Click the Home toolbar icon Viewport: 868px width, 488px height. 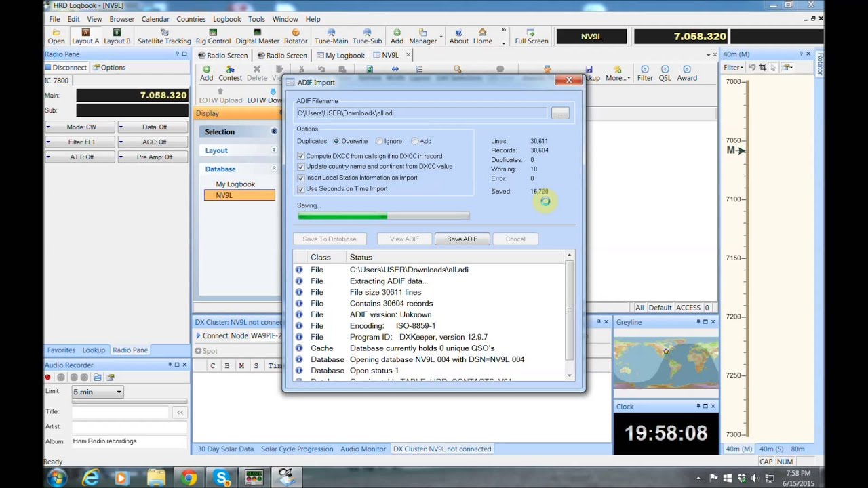coord(483,37)
